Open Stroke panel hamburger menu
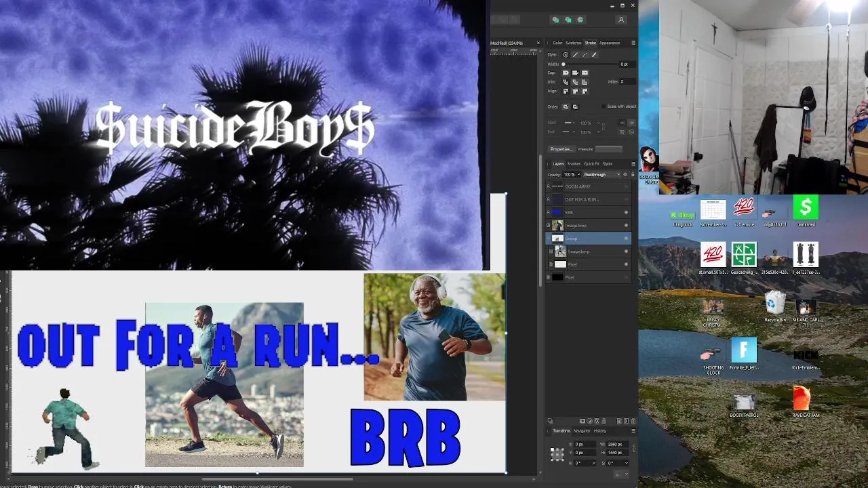This screenshot has height=488, width=868. [633, 43]
